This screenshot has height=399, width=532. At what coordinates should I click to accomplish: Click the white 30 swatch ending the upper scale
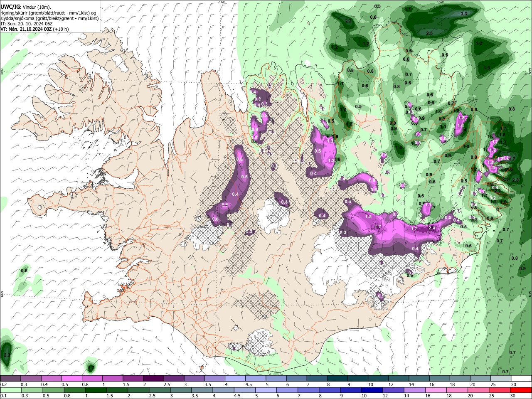[x=521, y=378]
